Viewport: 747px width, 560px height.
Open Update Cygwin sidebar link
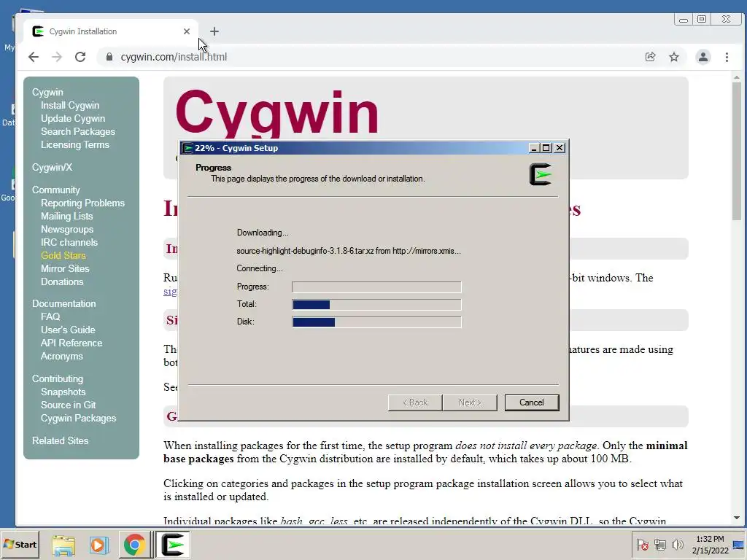73,119
